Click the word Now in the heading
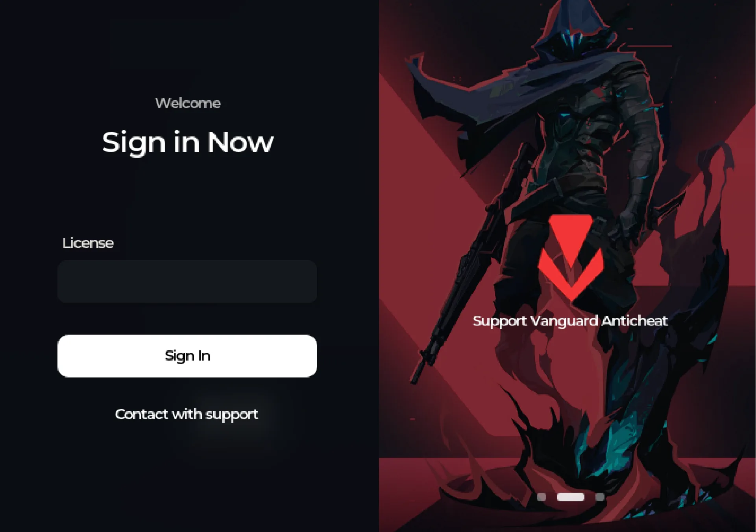The height and width of the screenshot is (532, 756). tap(240, 142)
